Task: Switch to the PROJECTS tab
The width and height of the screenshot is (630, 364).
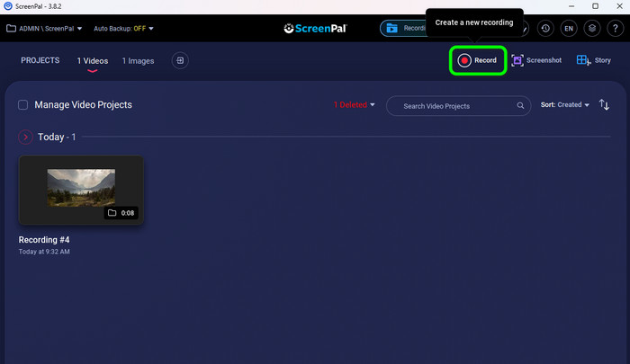Action: (40, 60)
